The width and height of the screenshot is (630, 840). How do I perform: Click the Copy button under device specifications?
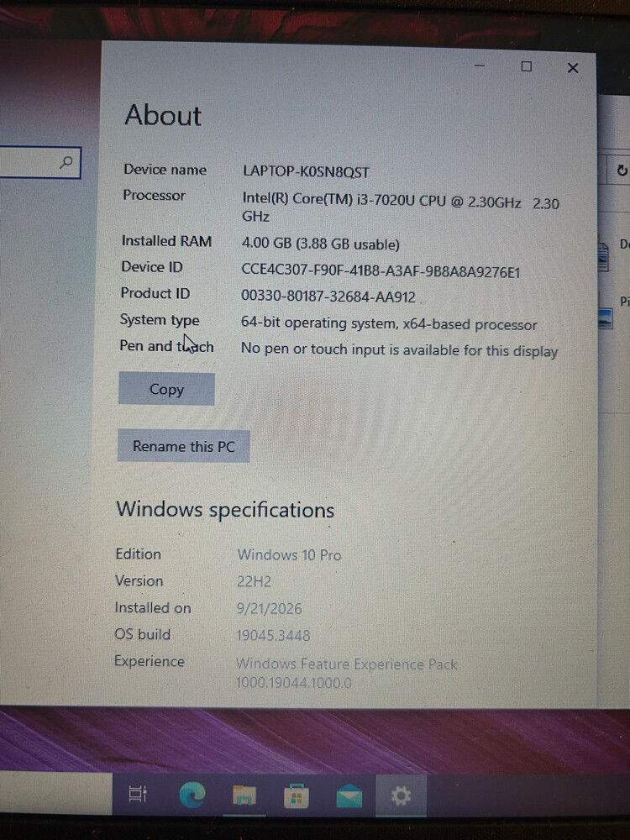(x=166, y=389)
